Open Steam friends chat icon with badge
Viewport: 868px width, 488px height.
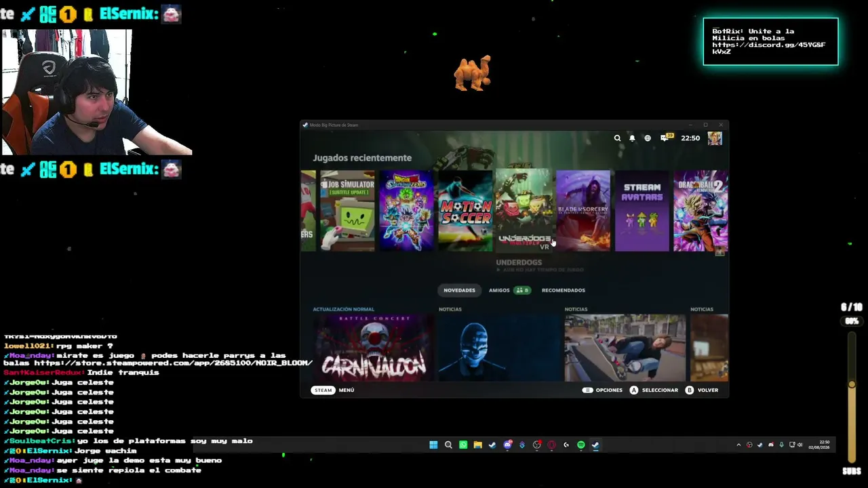(666, 138)
